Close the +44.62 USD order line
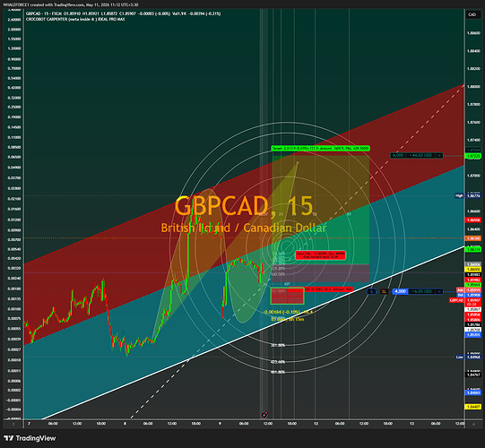485x448 pixels. (x=439, y=155)
